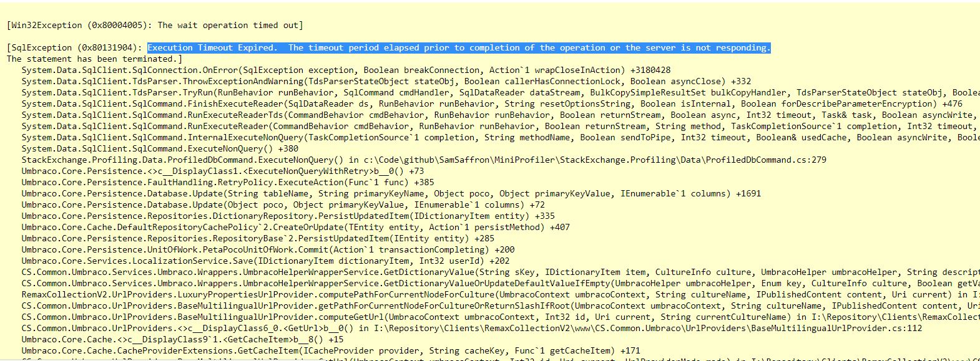
Task: Select the LuxuryPropertiesUrlProvider.computePathForCurrentNodeForCulture line
Action: [x=501, y=295]
